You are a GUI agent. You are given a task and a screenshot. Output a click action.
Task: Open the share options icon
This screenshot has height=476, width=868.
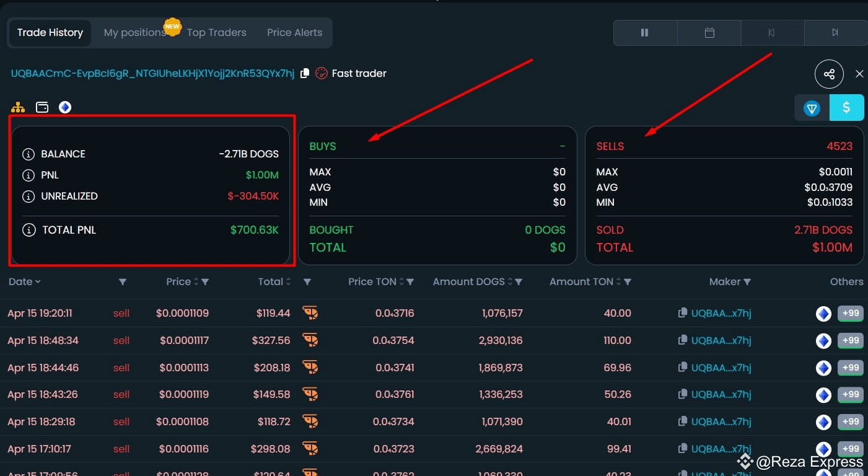(x=829, y=74)
